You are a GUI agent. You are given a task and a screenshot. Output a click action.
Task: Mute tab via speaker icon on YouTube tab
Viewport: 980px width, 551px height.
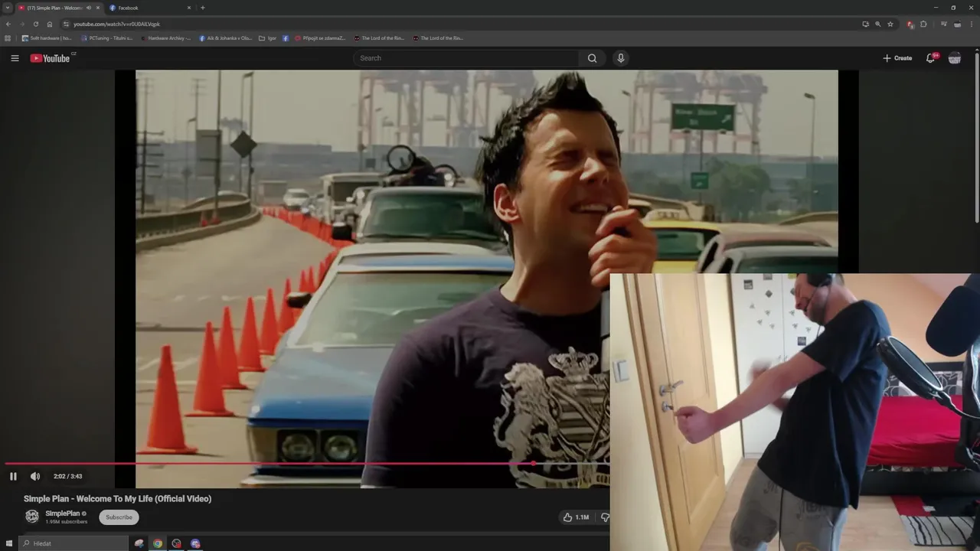tap(89, 8)
